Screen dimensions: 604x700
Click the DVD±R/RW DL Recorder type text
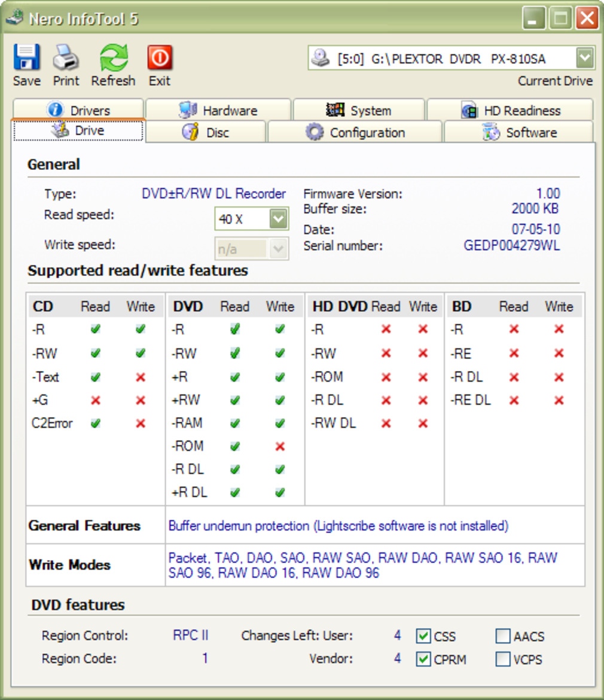pyautogui.click(x=213, y=194)
